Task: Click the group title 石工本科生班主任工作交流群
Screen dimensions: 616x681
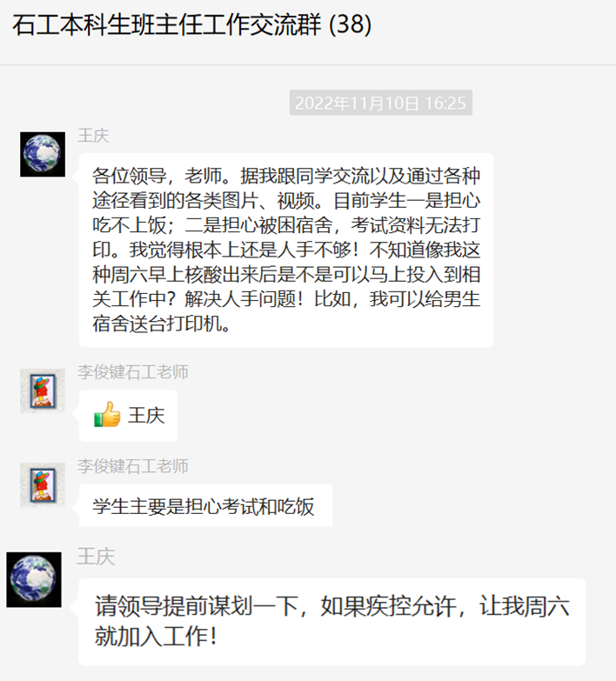Action: click(167, 24)
